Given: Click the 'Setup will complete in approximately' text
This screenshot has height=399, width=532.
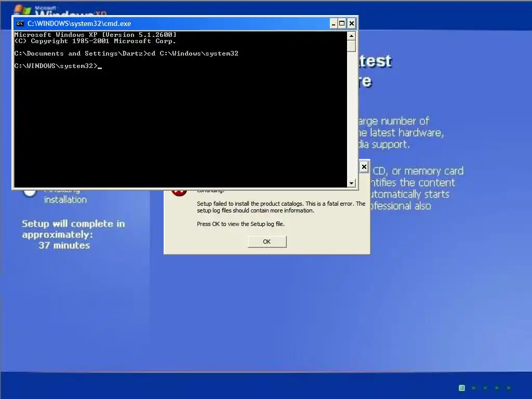Looking at the screenshot, I should (73, 229).
